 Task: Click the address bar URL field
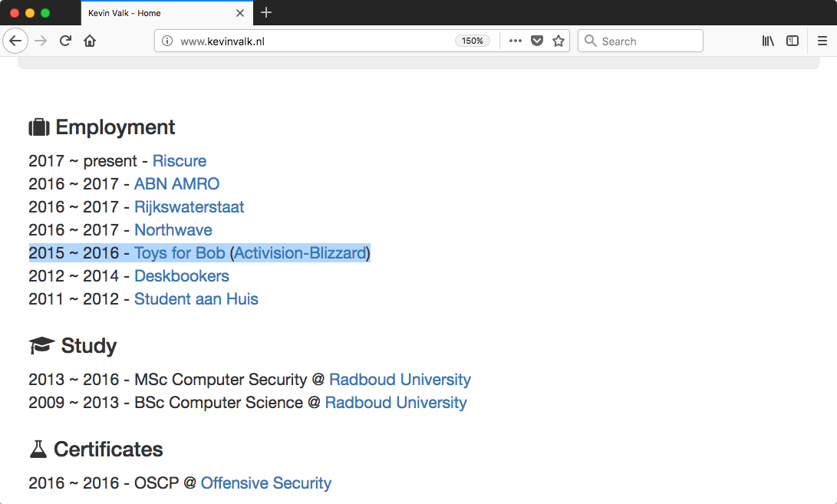point(307,41)
